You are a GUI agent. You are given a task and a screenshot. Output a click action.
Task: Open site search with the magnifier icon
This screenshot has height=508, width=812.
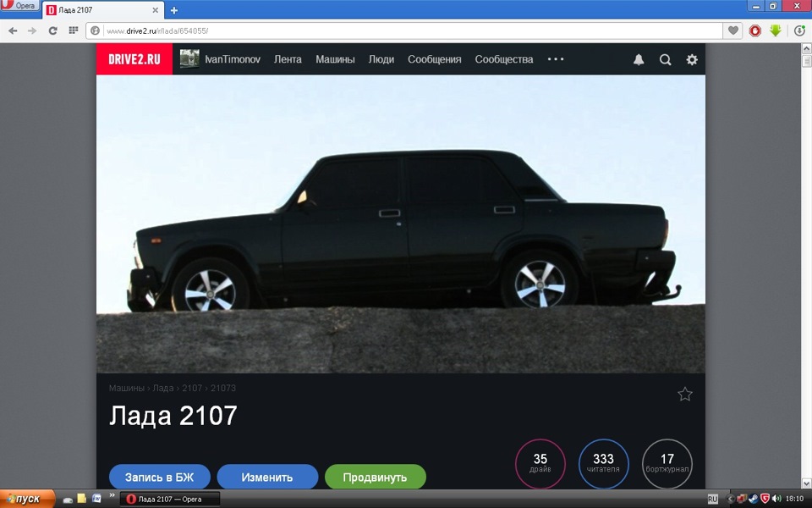coord(666,59)
